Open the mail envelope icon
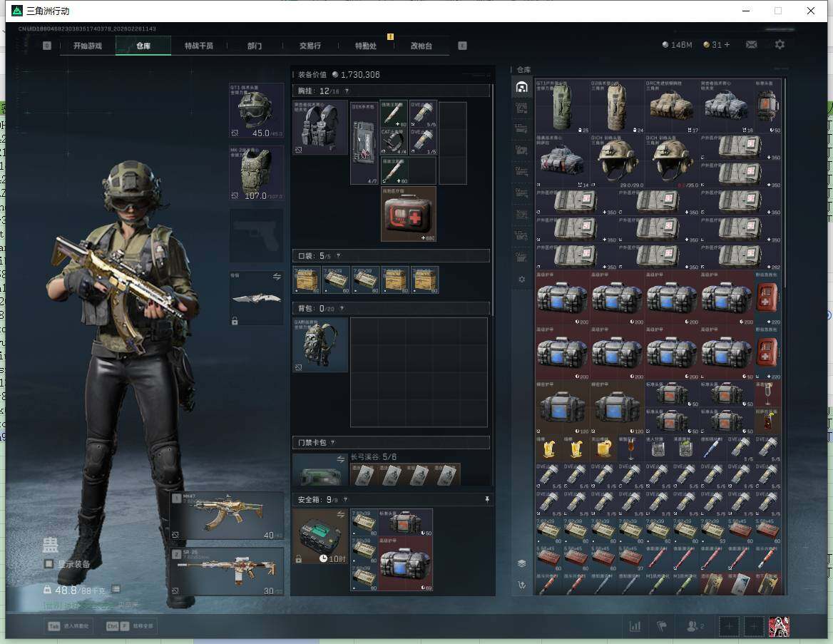833x644 pixels. (x=751, y=45)
